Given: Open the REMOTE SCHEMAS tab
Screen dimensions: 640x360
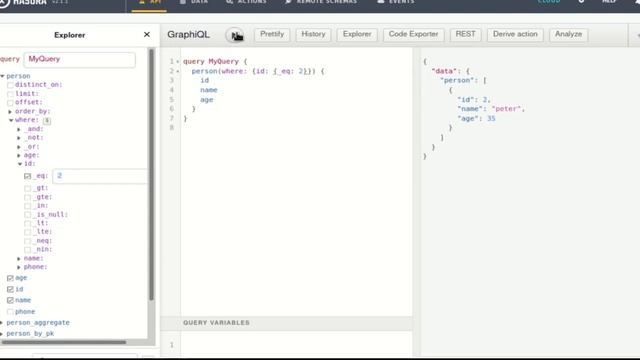Looking at the screenshot, I should (321, 2).
